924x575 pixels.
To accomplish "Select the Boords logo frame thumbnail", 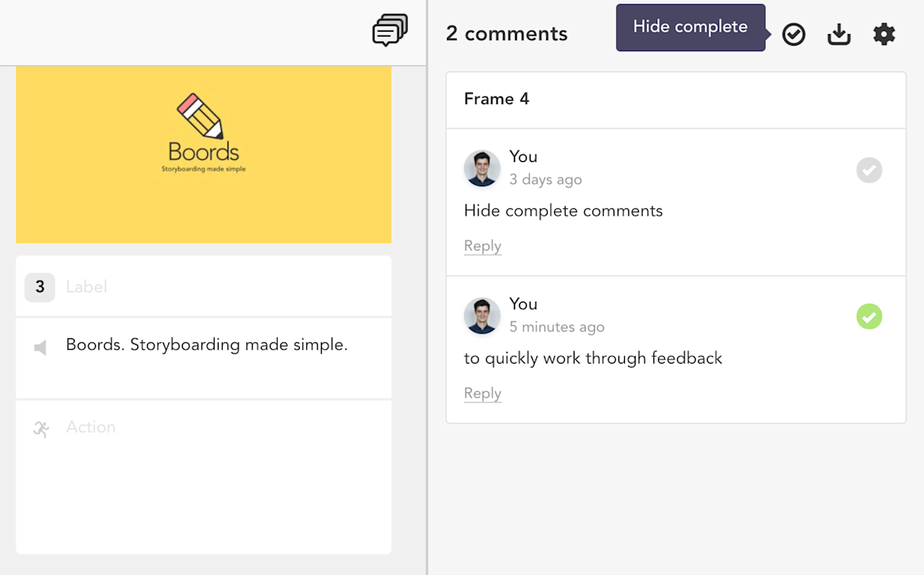I will coord(203,155).
